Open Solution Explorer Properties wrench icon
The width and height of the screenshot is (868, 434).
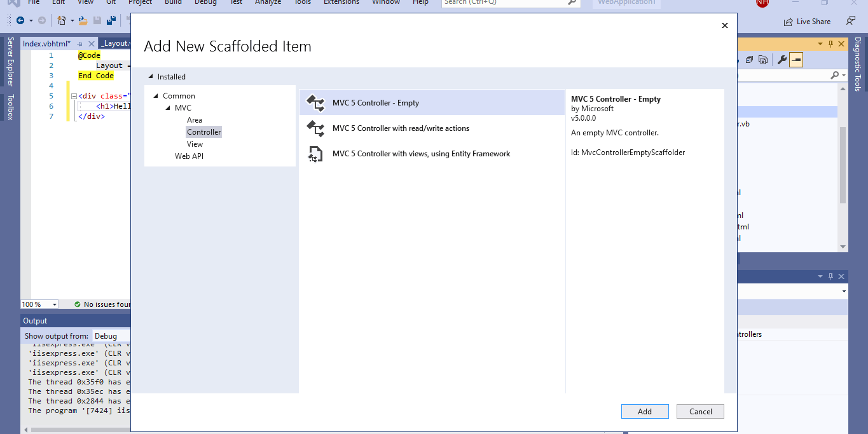[x=782, y=60]
